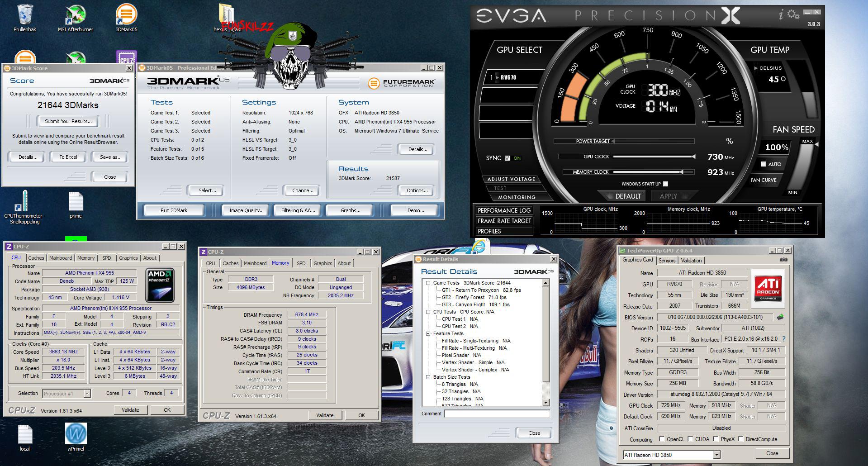Image resolution: width=868 pixels, height=466 pixels.
Task: Collapse the Feature Tests tree node
Action: [428, 333]
